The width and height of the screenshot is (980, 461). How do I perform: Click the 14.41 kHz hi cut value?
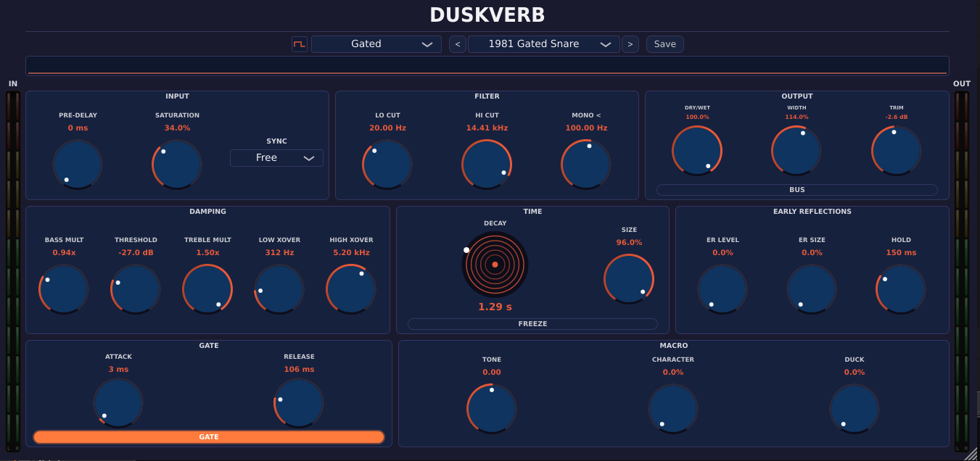click(487, 128)
